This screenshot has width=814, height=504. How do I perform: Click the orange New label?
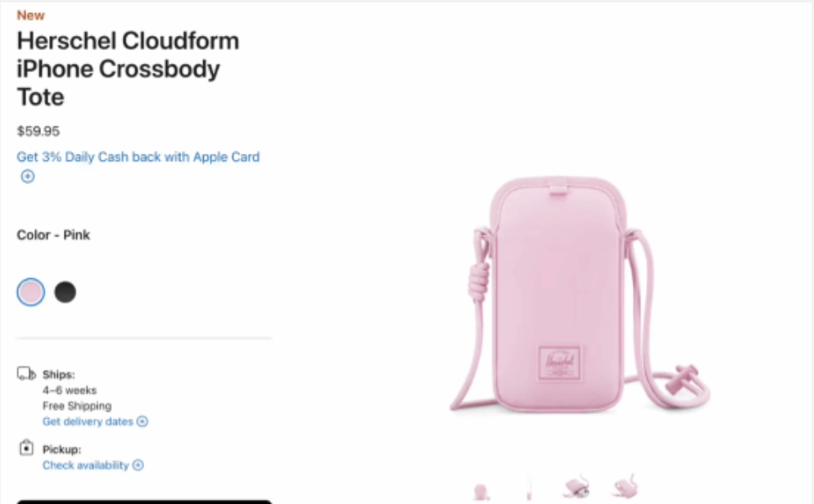[x=30, y=15]
